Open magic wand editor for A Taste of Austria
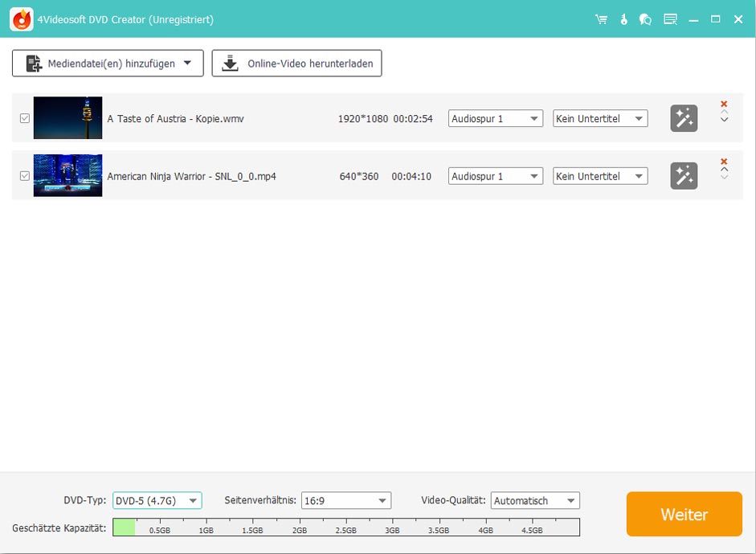 pos(684,118)
